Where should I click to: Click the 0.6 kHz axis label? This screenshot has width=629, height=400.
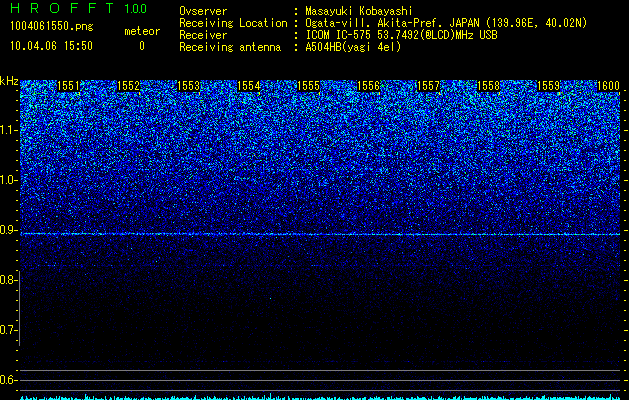click(8, 380)
